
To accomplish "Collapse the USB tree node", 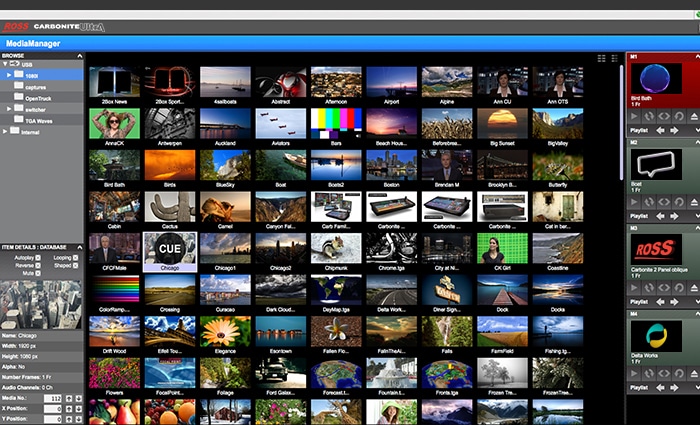I will [5, 64].
